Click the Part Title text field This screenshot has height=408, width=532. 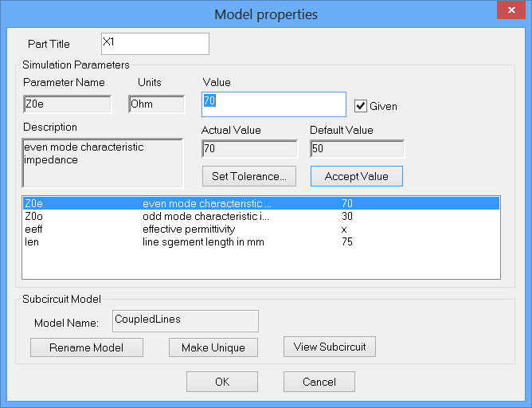[x=155, y=44]
